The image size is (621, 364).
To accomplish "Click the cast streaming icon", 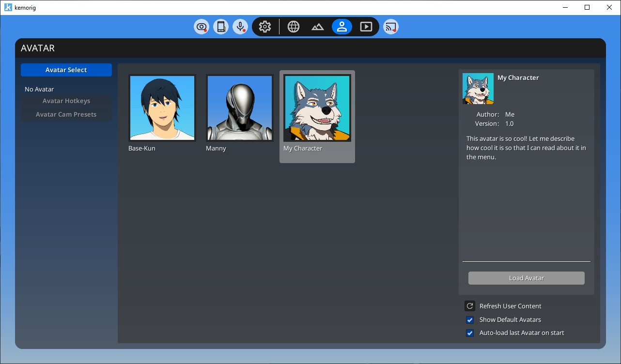I will [x=391, y=27].
